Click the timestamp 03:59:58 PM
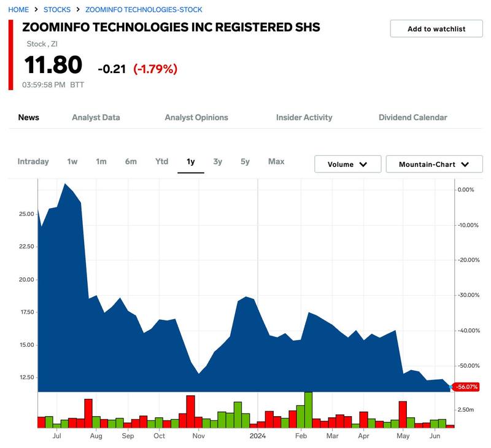This screenshot has height=448, width=491. pyautogui.click(x=44, y=85)
